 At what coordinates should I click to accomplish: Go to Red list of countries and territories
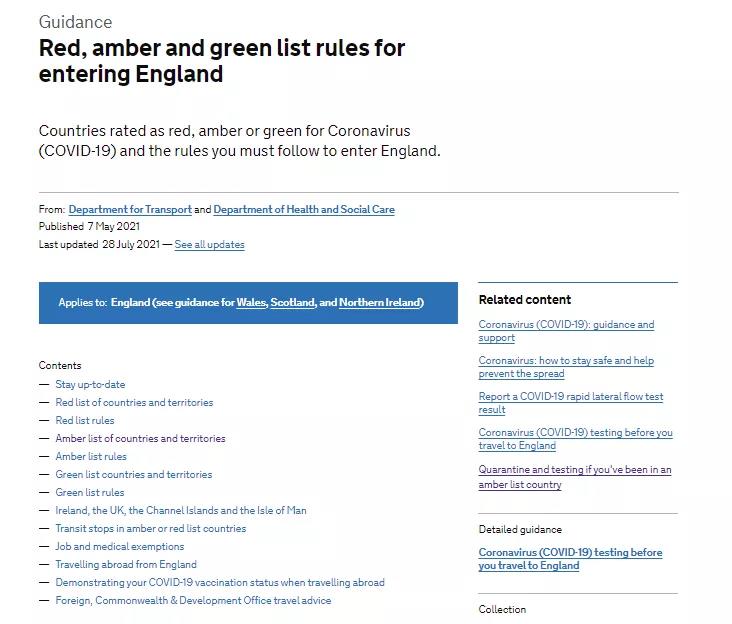pyautogui.click(x=134, y=402)
